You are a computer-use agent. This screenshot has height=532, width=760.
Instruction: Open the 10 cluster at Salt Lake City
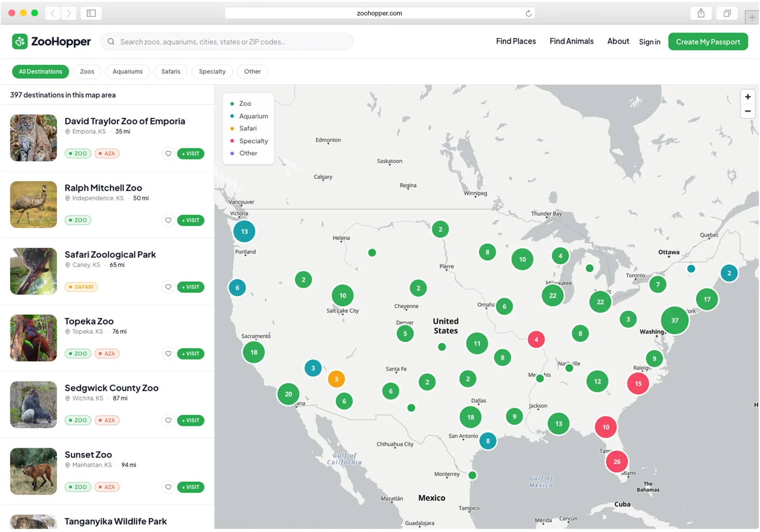(x=342, y=295)
